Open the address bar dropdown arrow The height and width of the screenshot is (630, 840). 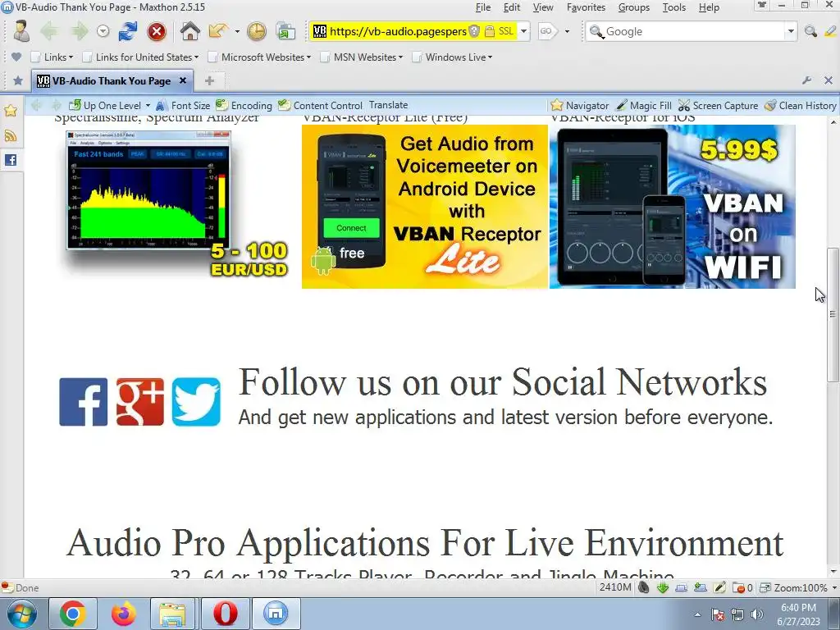point(524,31)
